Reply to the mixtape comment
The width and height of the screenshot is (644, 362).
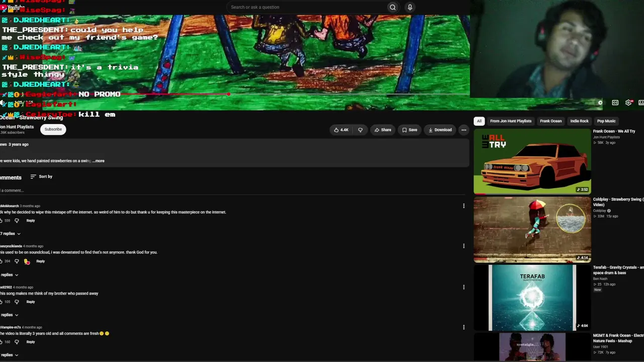[x=31, y=221]
